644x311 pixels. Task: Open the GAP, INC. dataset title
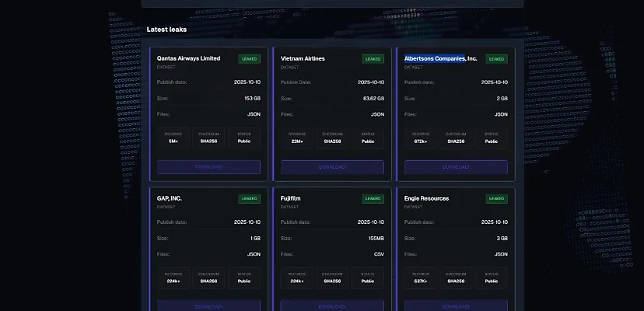tap(170, 198)
